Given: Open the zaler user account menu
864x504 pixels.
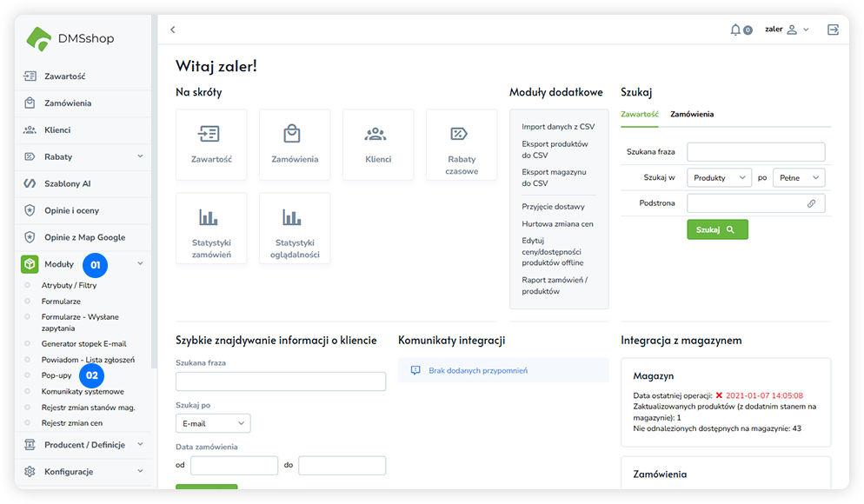Looking at the screenshot, I should point(787,30).
